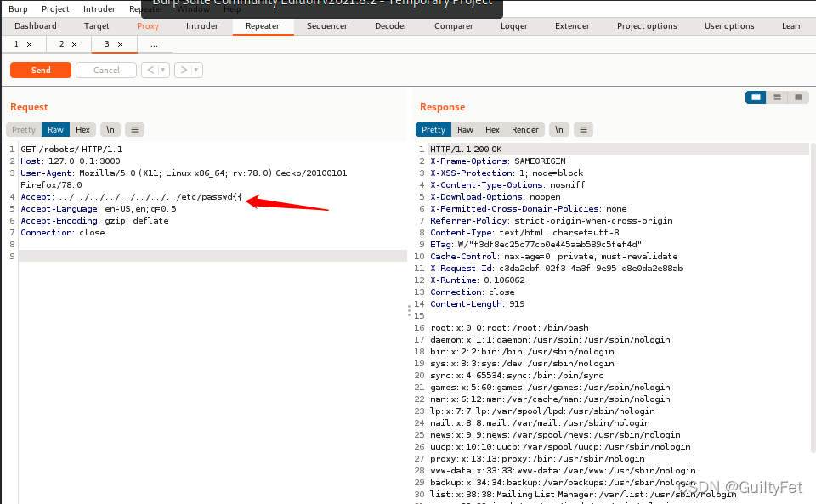Send the request
The image size is (816, 504).
tap(41, 70)
